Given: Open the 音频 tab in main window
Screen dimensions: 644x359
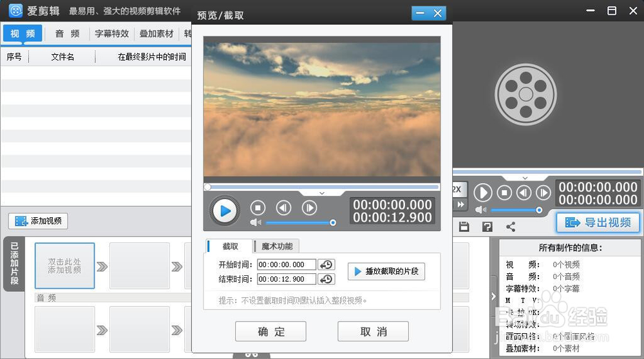Looking at the screenshot, I should pos(68,34).
